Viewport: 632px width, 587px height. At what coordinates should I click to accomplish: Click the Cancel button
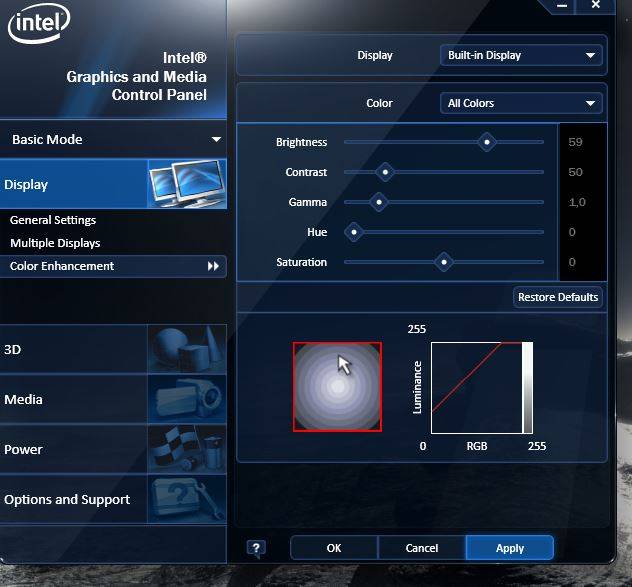422,548
